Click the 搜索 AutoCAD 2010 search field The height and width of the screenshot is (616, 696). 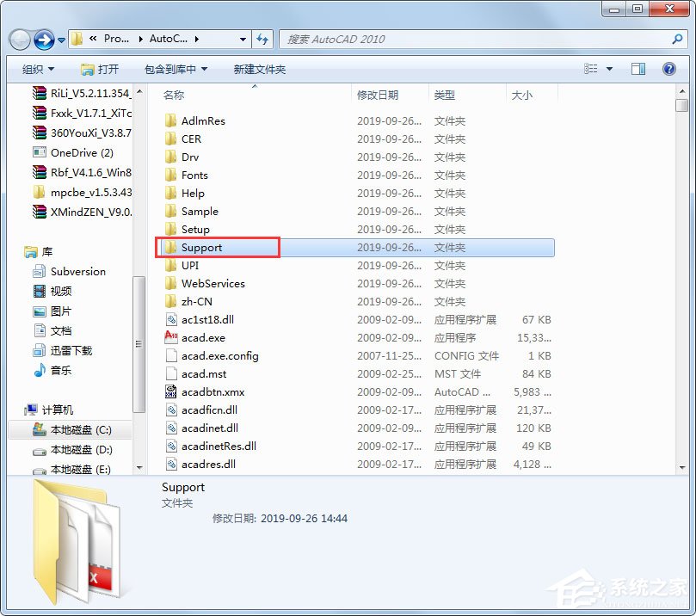[473, 39]
